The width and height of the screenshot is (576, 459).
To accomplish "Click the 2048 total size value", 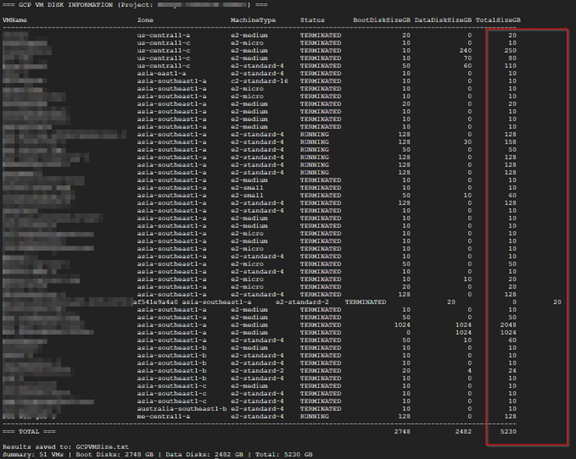I will coord(508,325).
